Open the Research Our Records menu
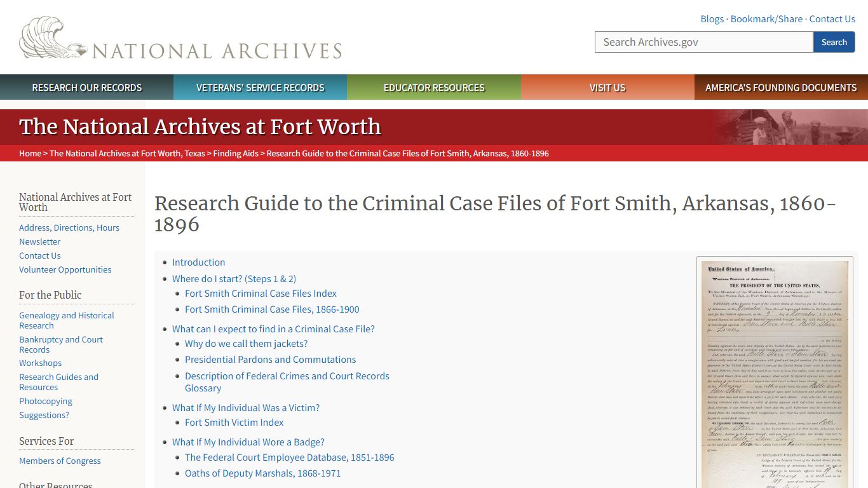This screenshot has height=488, width=868. pyautogui.click(x=87, y=88)
